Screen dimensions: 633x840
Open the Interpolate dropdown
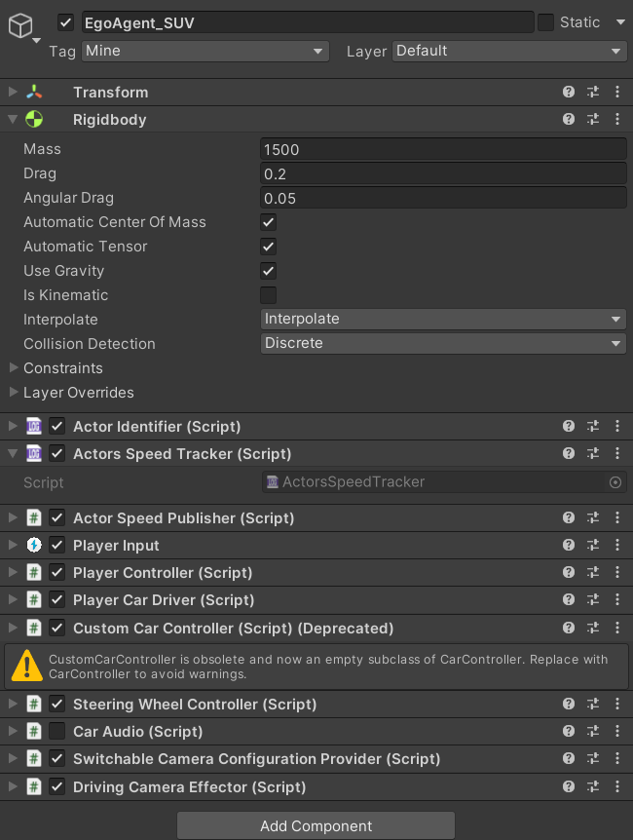point(443,319)
